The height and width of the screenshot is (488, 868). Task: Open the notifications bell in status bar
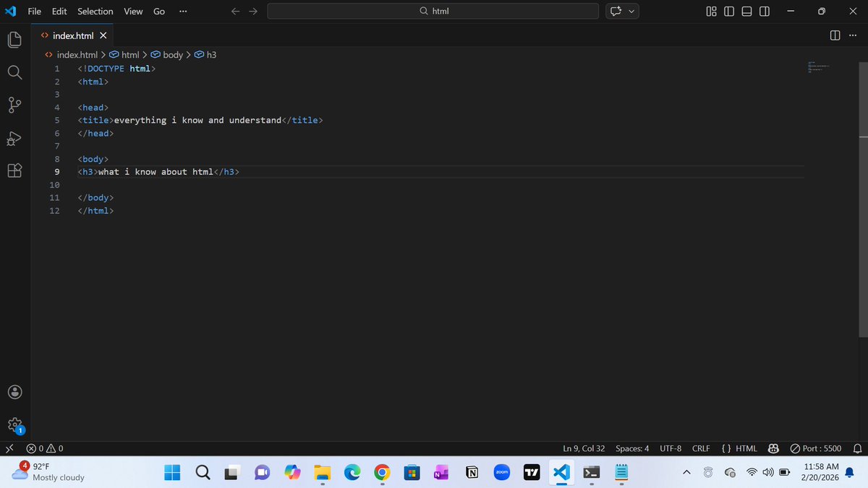(x=857, y=449)
